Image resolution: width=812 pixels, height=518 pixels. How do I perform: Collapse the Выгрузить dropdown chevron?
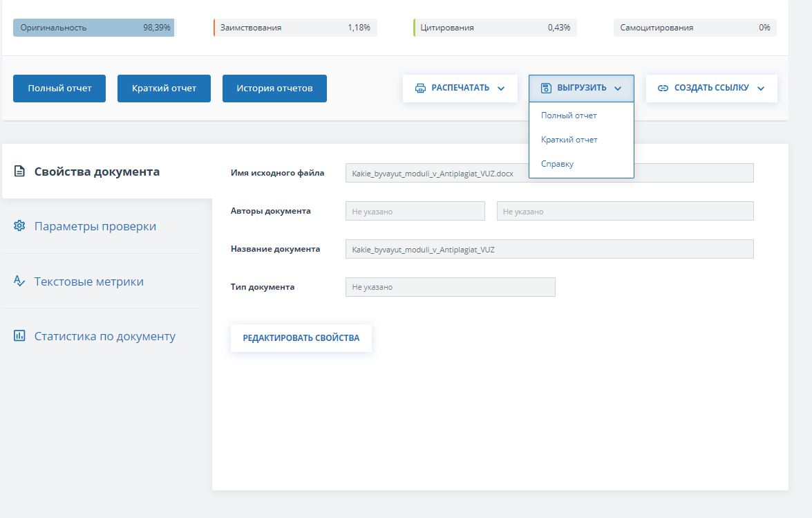pos(618,89)
